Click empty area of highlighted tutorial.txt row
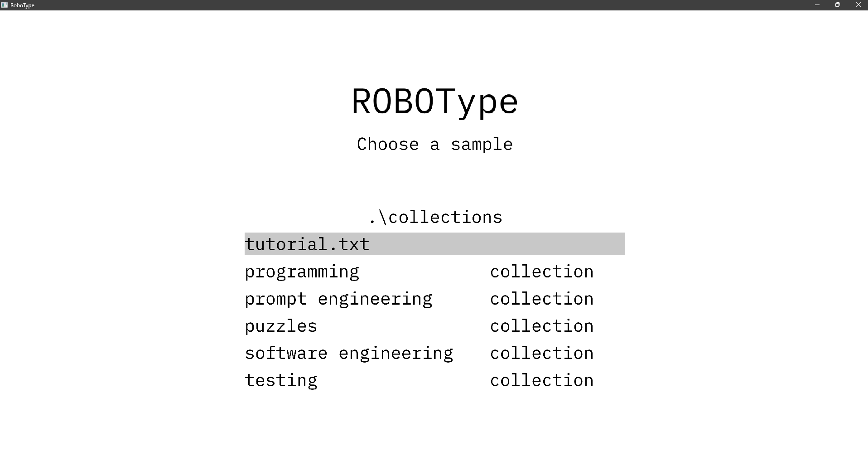Viewport: 868px width, 466px height. (498, 244)
